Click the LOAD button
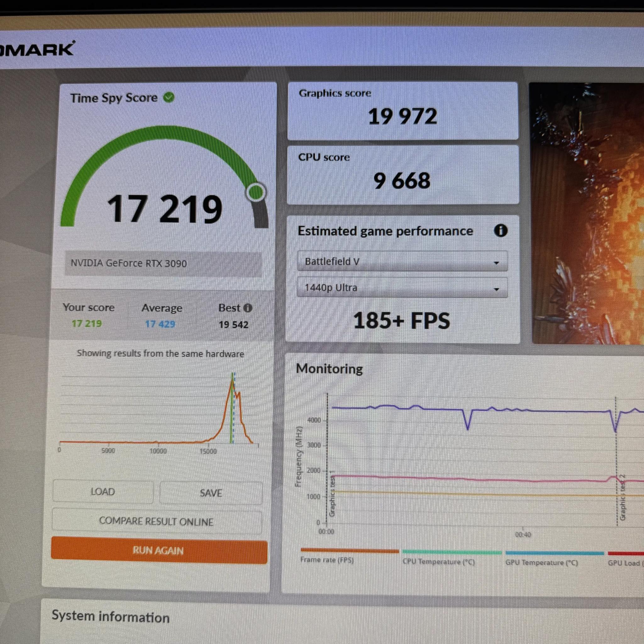 coord(103,492)
